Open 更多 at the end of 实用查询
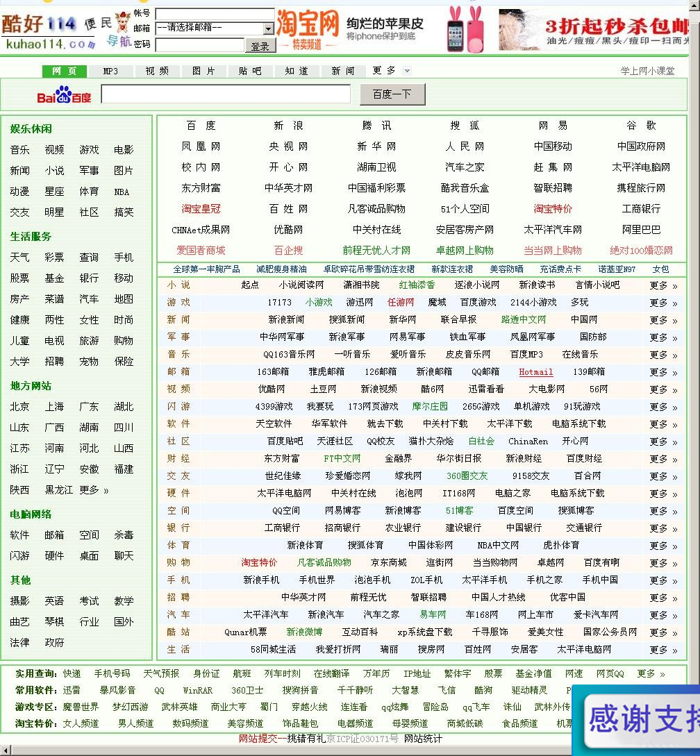The image size is (700, 756). click(x=651, y=674)
